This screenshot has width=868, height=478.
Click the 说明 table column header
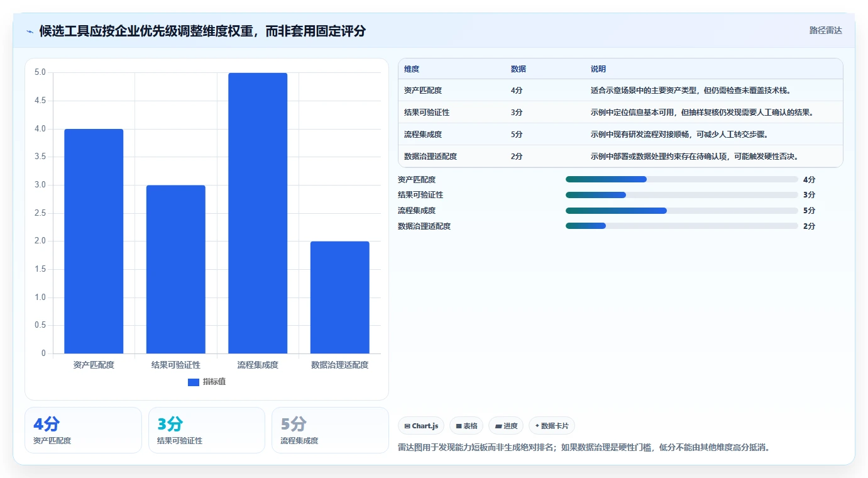pos(598,69)
